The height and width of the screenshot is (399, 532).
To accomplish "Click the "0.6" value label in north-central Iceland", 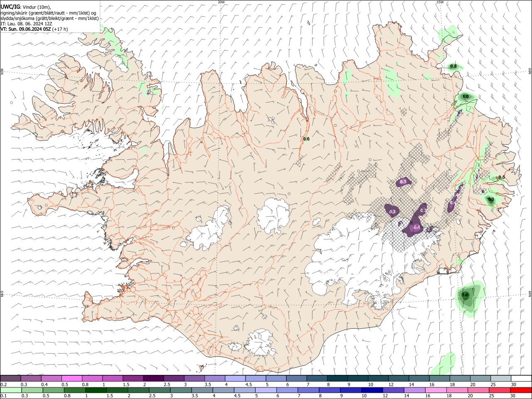I will pos(306,139).
